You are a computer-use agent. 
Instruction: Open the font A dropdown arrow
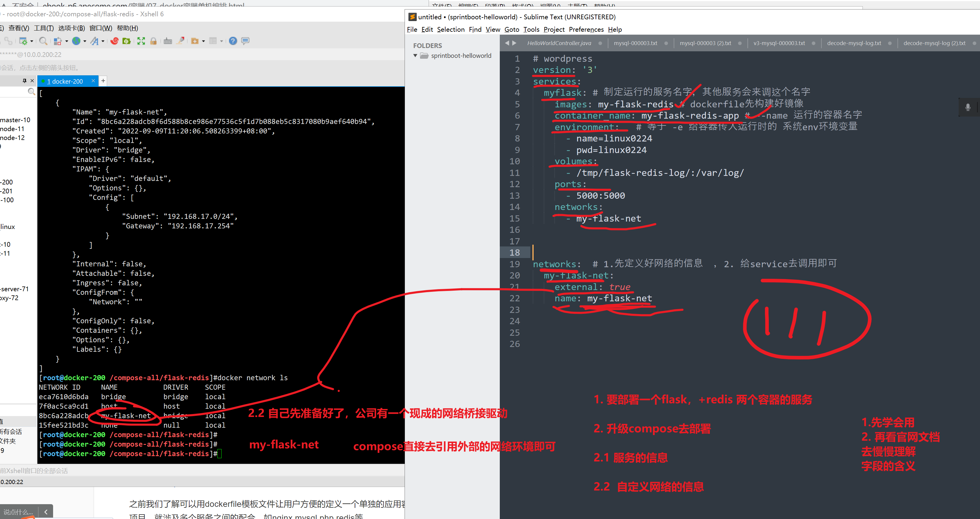[x=103, y=41]
